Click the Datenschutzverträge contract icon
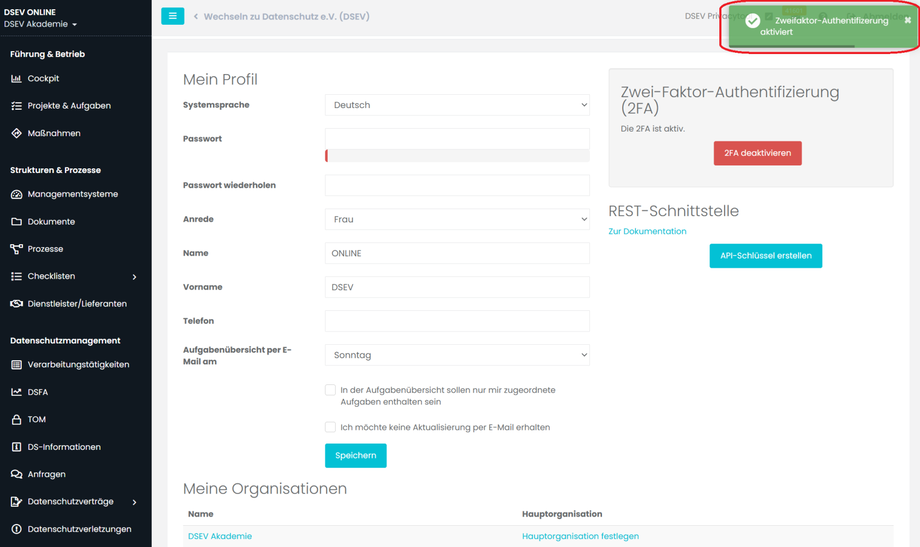 (16, 502)
